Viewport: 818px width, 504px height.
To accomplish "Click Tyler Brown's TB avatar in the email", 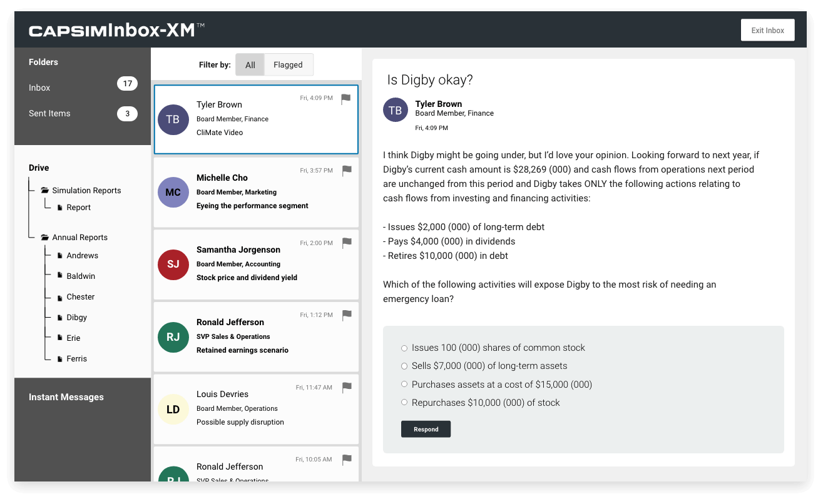I will (x=395, y=109).
